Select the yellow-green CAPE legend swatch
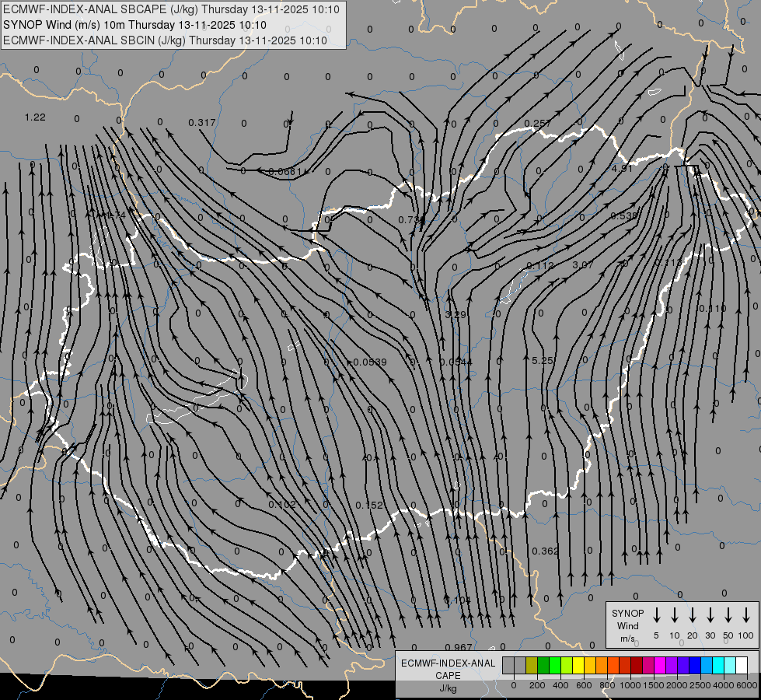This screenshot has width=761, height=700. tap(567, 665)
